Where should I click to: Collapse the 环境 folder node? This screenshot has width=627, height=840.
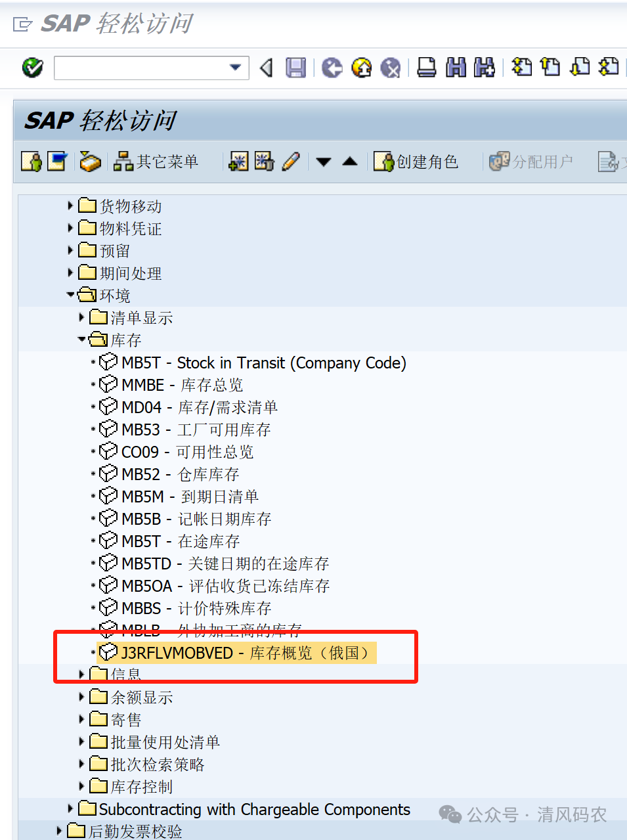[x=71, y=296]
